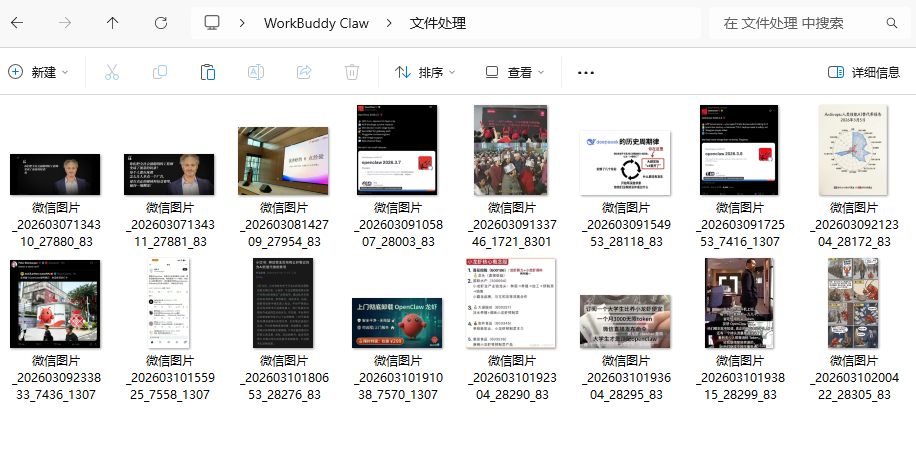Open WorkBuddy Claw in the address bar
Image resolution: width=916 pixels, height=452 pixels.
coord(316,23)
